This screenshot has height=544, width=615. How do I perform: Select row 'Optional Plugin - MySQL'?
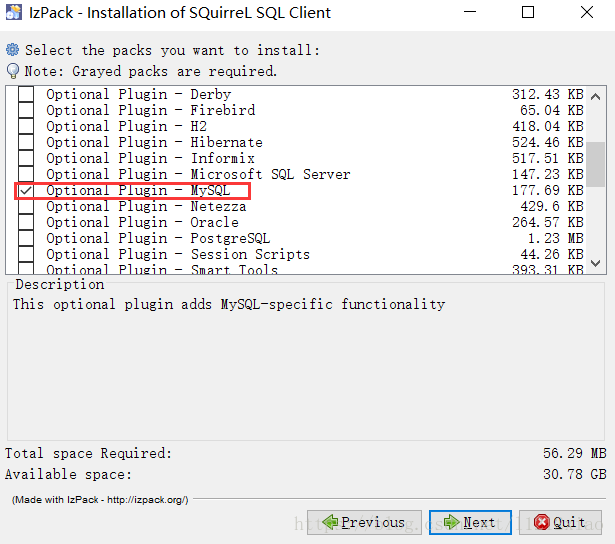coord(296,191)
